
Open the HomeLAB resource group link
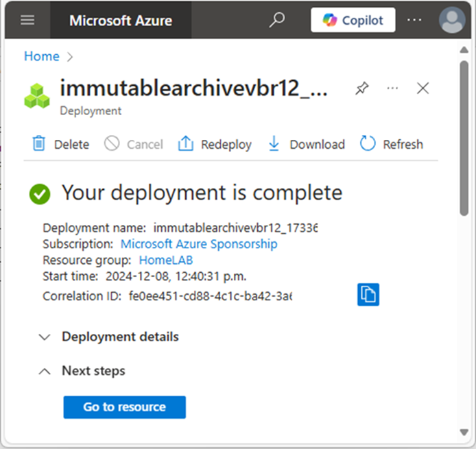pyautogui.click(x=166, y=260)
